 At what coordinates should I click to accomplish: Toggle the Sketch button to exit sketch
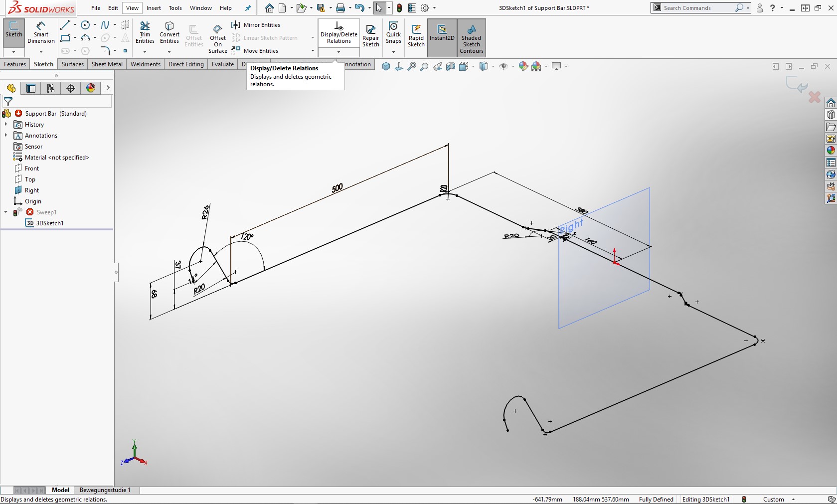(14, 30)
